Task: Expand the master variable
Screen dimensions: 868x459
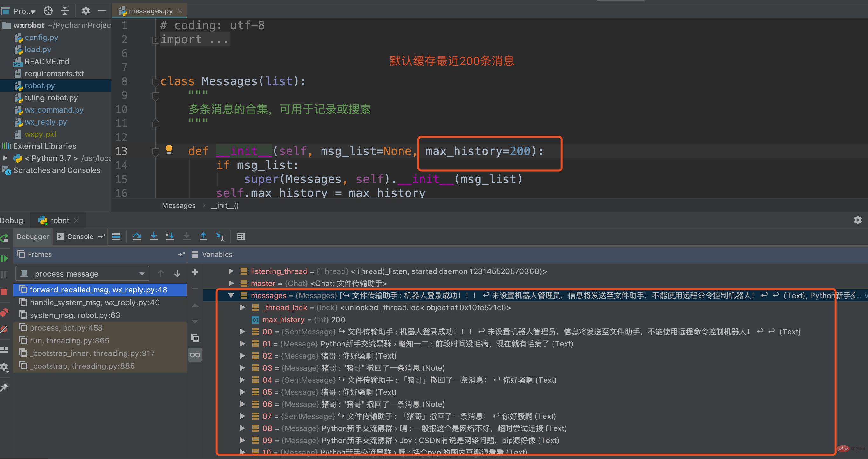Action: [x=231, y=283]
